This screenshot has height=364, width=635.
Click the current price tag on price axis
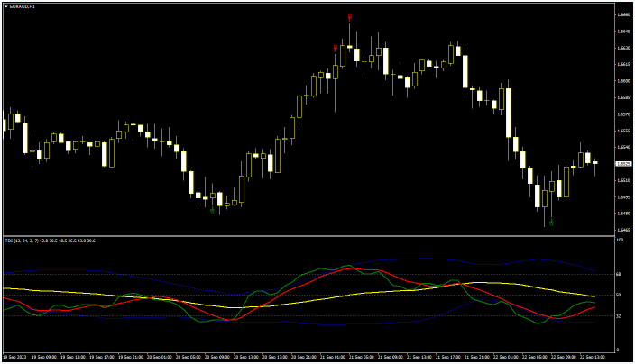point(622,164)
